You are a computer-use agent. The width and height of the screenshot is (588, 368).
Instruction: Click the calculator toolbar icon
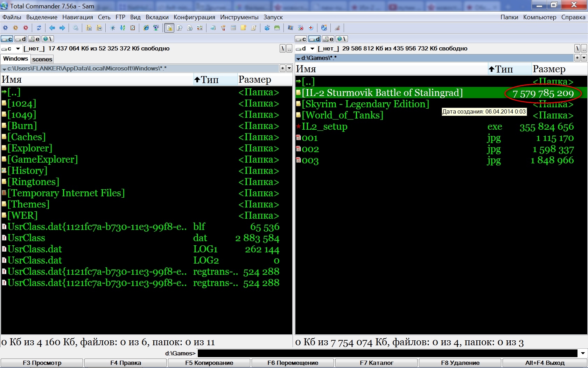(x=233, y=28)
